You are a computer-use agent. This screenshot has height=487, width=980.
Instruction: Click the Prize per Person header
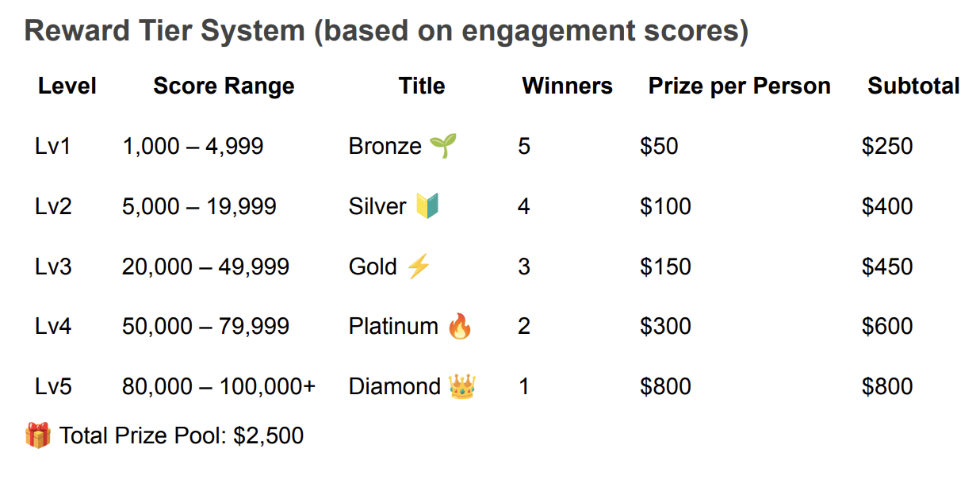click(739, 86)
